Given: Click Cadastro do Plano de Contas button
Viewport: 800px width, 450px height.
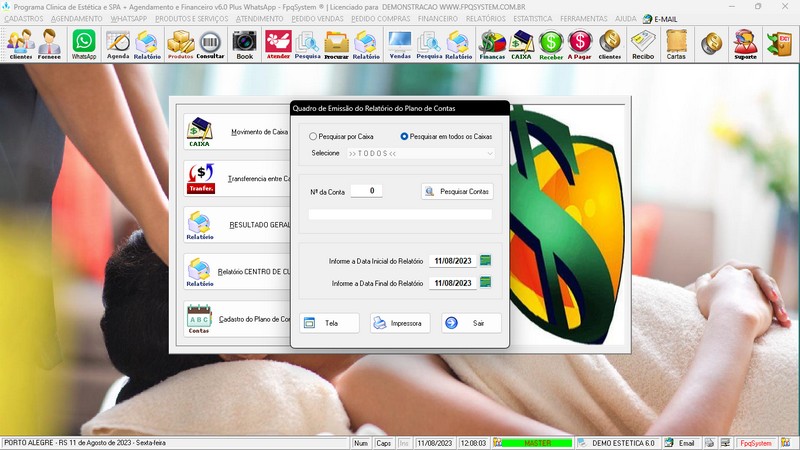Looking at the screenshot, I should [237, 318].
